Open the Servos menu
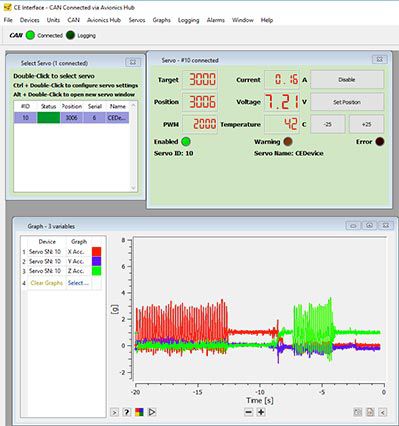 tap(137, 20)
